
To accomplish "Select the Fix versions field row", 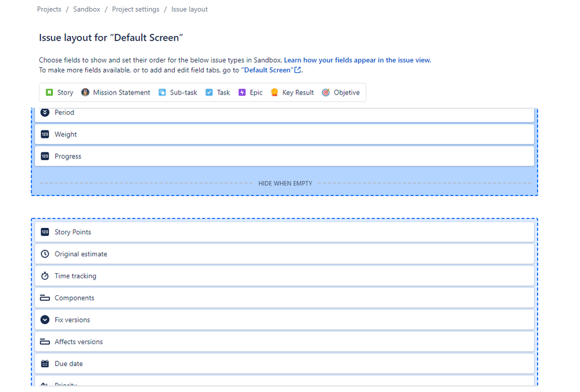I will click(284, 320).
